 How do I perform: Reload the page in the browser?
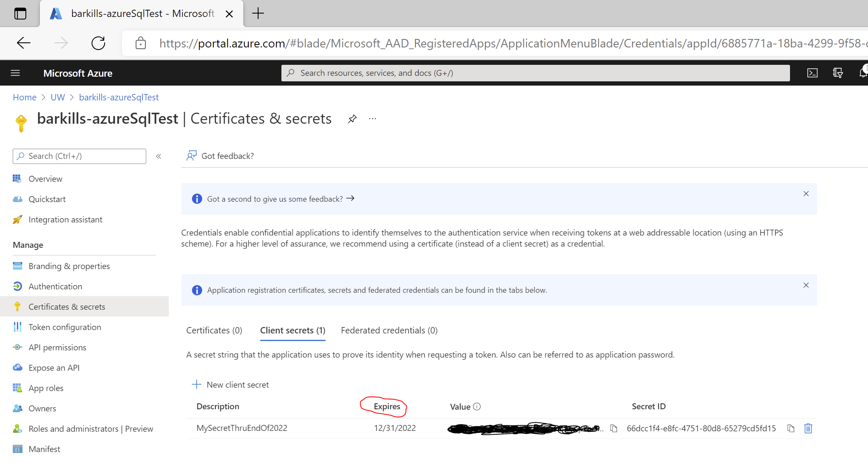(98, 43)
